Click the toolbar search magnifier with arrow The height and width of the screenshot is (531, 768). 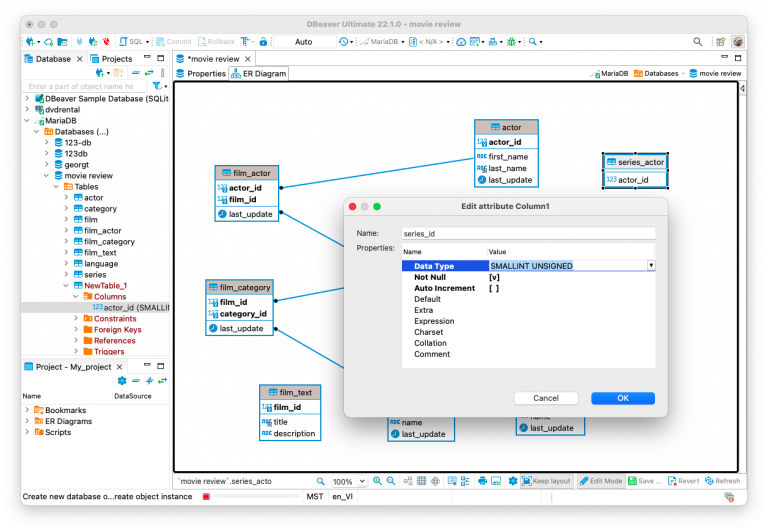coord(533,42)
